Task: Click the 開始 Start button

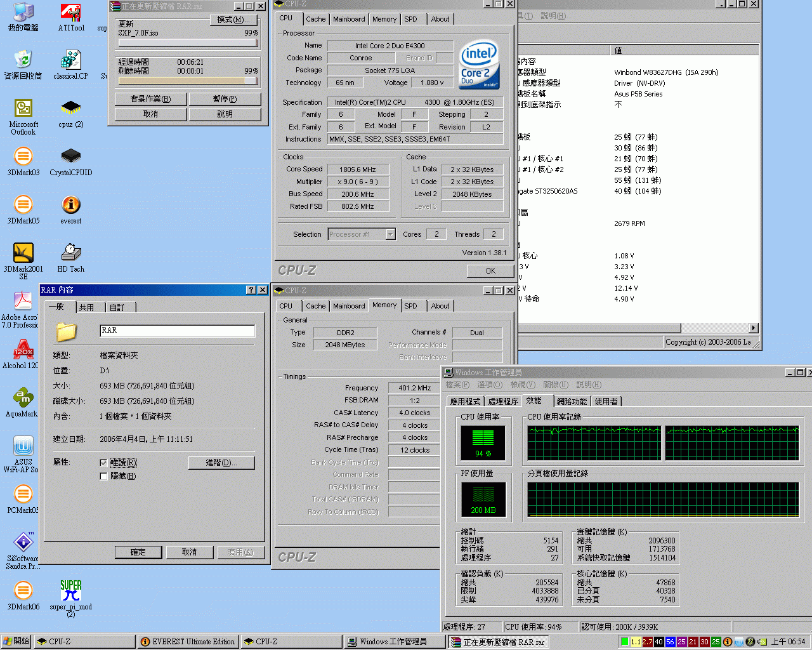Action: 16,642
